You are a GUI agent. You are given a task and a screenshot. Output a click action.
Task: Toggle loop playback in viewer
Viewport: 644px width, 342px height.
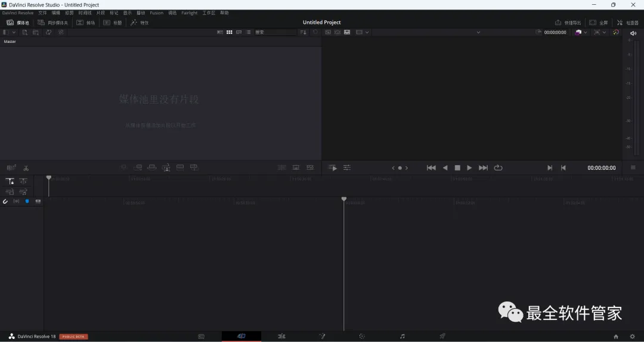pyautogui.click(x=498, y=168)
